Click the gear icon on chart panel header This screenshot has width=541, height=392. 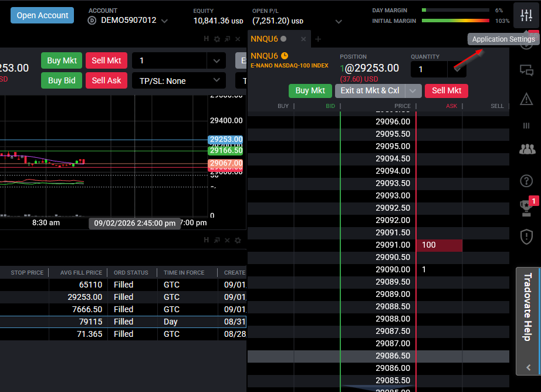(x=217, y=39)
